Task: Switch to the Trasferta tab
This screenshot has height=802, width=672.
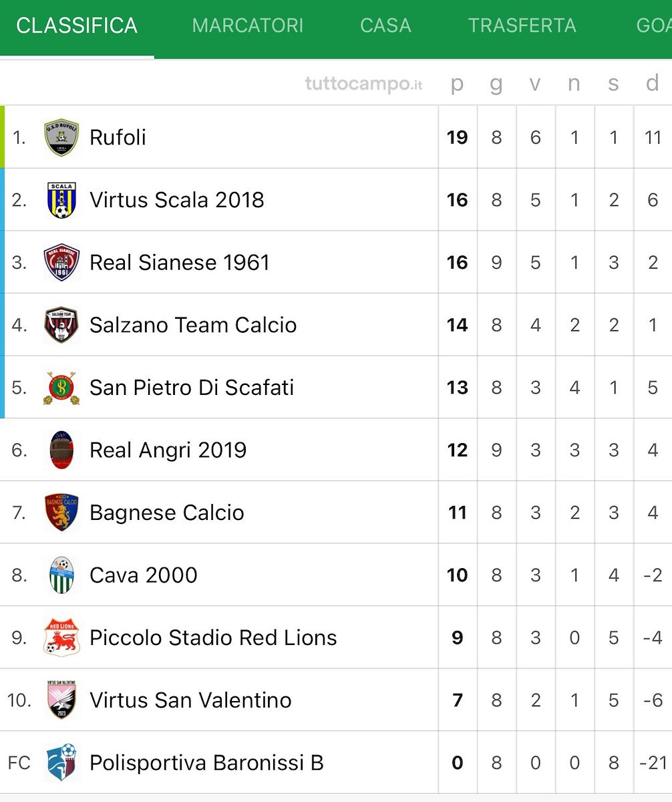Action: point(522,25)
